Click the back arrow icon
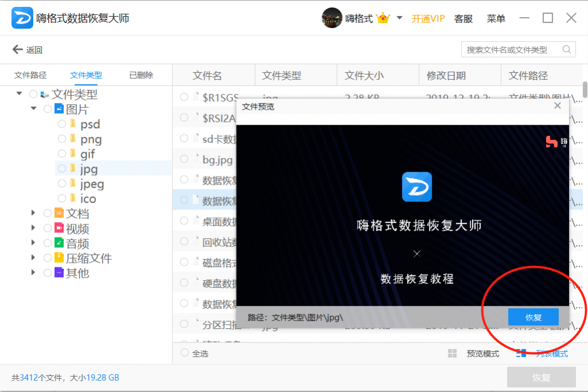 click(17, 49)
